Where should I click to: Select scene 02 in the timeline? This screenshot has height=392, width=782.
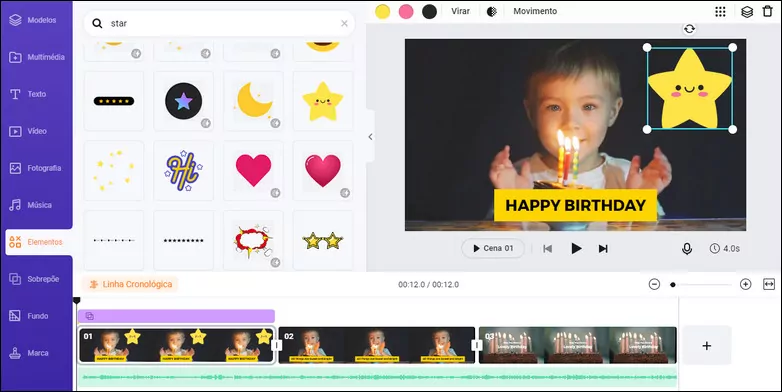click(377, 345)
